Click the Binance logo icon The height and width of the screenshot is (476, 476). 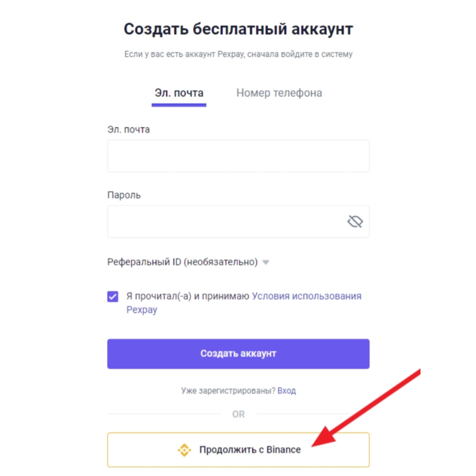click(x=184, y=450)
